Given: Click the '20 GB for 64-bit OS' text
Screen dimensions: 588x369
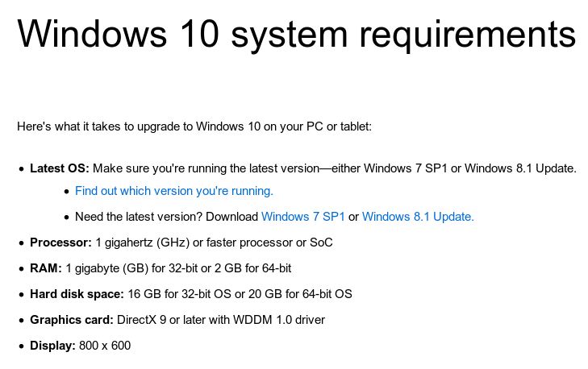Looking at the screenshot, I should coord(300,294).
